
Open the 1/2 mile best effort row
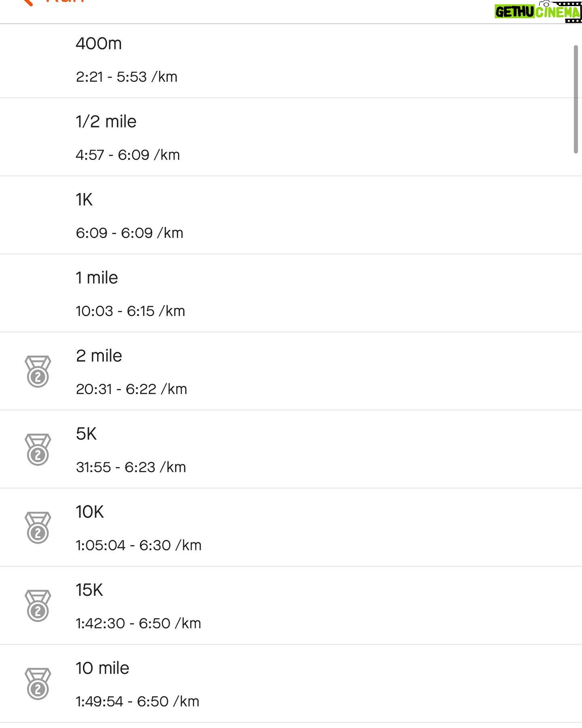tap(291, 137)
